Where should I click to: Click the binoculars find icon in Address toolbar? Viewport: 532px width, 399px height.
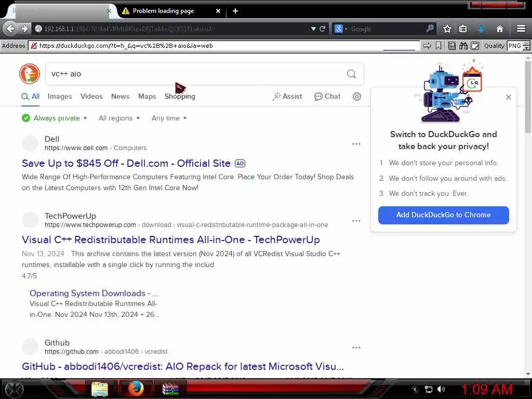pos(463,46)
